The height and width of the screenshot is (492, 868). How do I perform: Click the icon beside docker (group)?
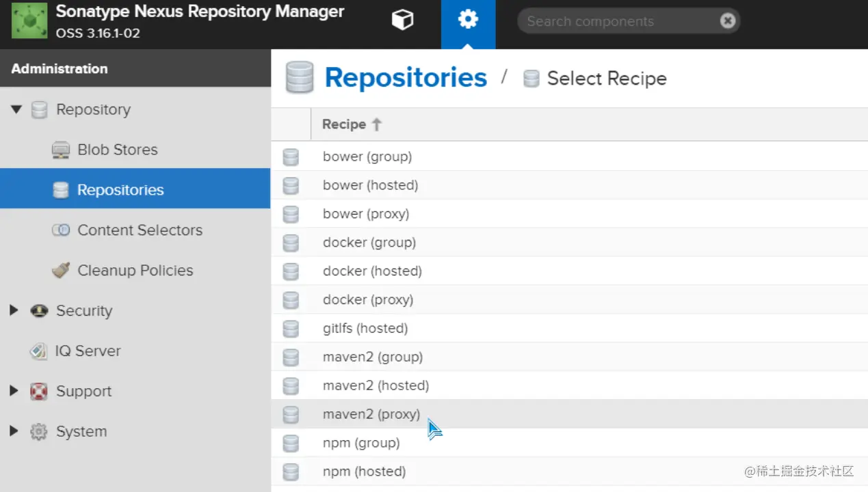tap(291, 243)
